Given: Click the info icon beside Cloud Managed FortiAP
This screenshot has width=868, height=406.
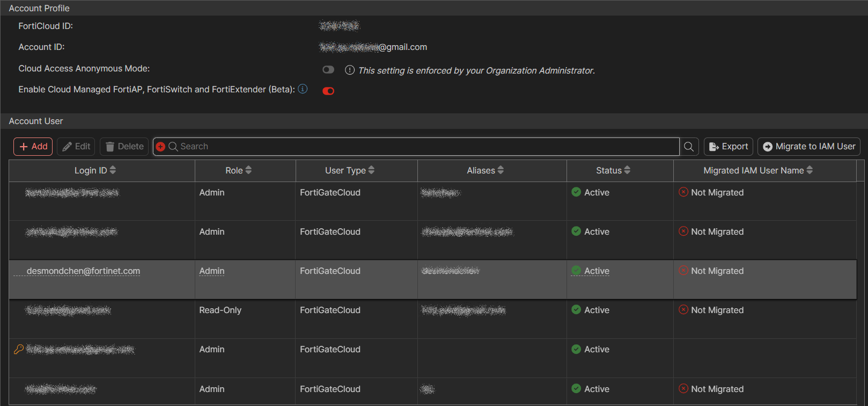Looking at the screenshot, I should (x=303, y=89).
